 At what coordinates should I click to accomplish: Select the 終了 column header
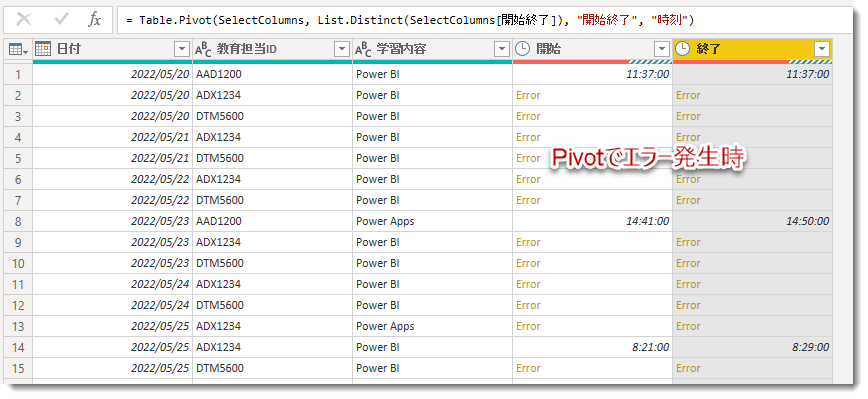pyautogui.click(x=752, y=49)
